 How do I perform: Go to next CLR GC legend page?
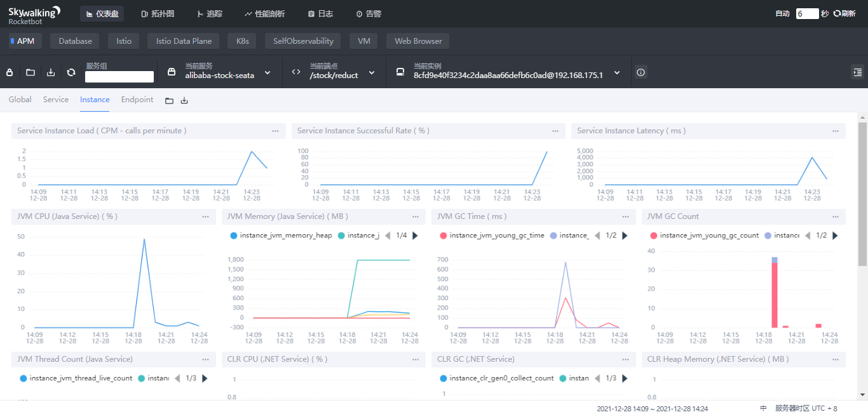625,378
